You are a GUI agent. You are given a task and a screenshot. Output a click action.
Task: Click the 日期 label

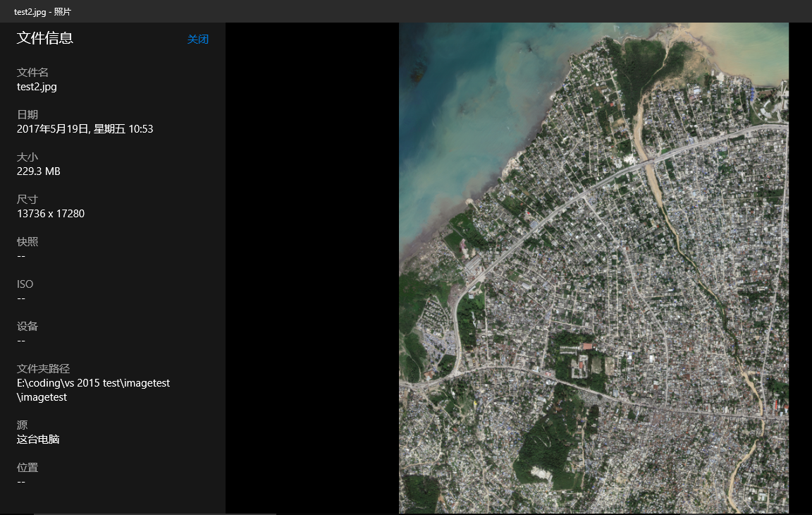coord(27,115)
